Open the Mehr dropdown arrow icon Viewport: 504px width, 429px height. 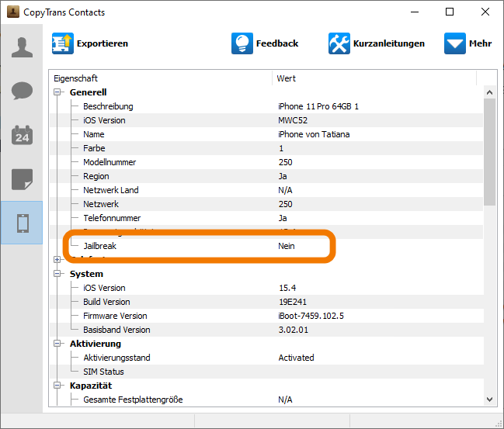[x=455, y=43]
